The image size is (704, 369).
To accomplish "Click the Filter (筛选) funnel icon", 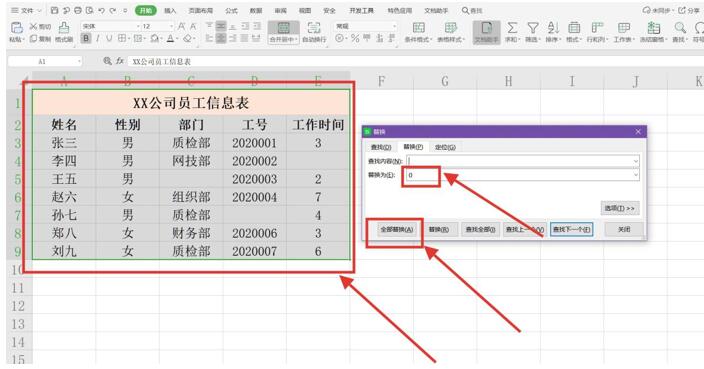I will coord(533,28).
